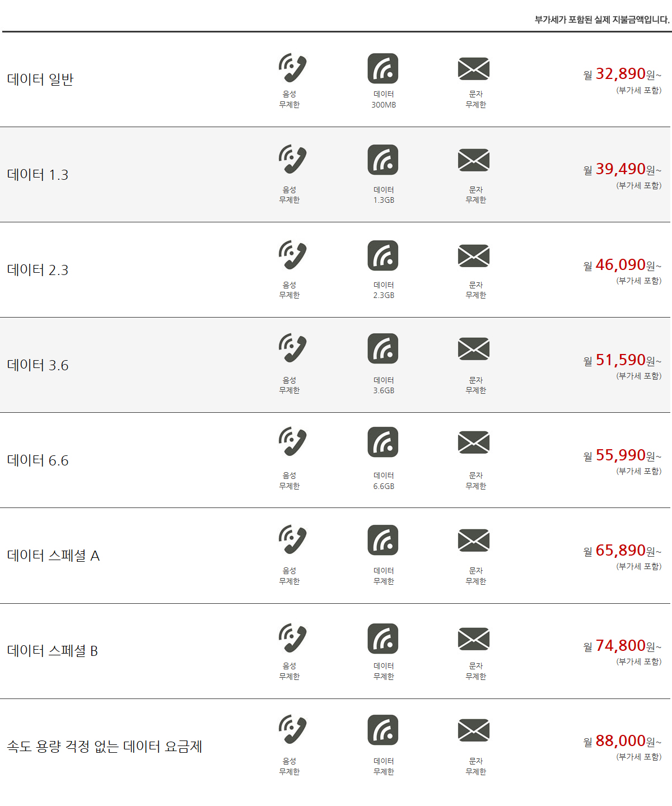672x806 pixels.
Task: Click the voice call icon for 데이터 일반
Action: (292, 68)
